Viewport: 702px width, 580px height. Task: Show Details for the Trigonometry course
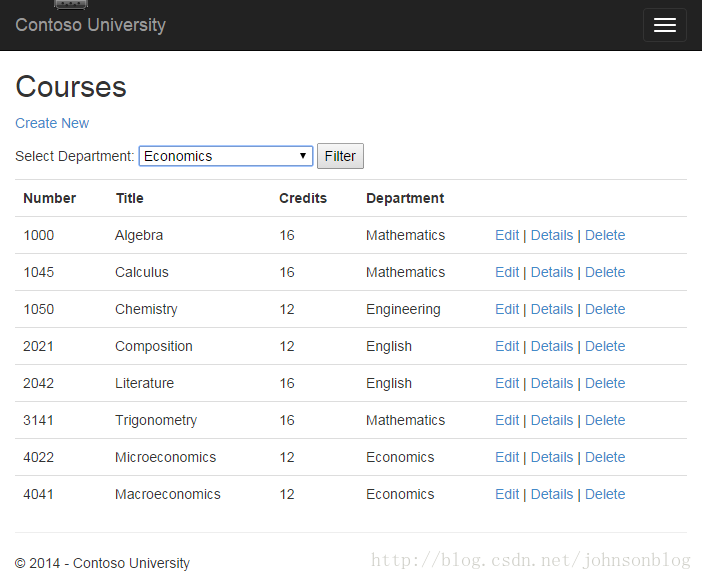[x=552, y=420]
